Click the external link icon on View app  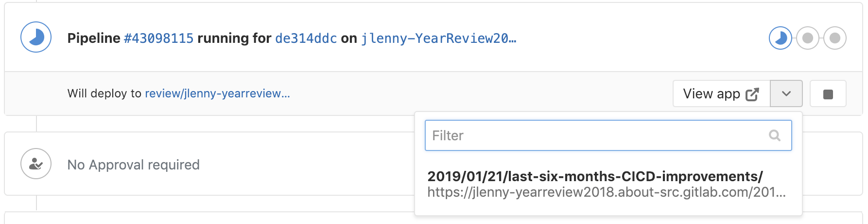click(752, 94)
